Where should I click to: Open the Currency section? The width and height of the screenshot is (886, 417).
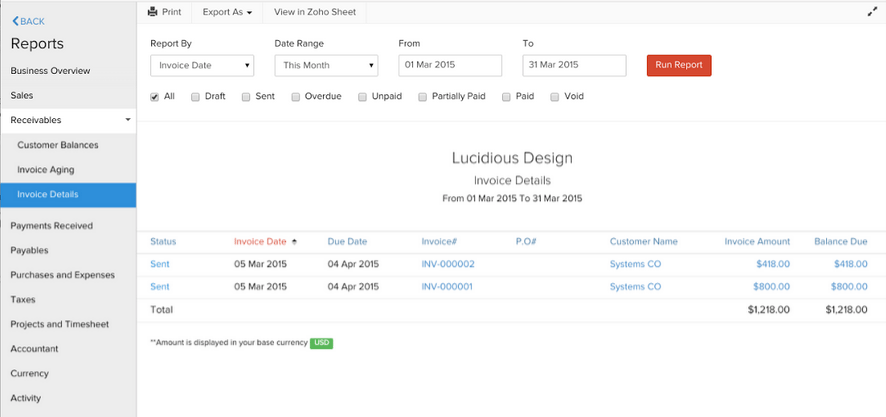coord(29,374)
